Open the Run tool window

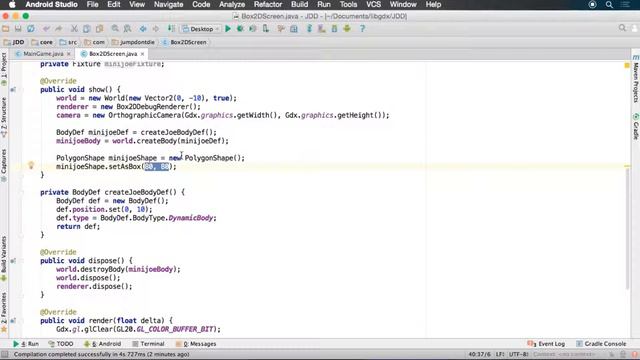coord(26,344)
